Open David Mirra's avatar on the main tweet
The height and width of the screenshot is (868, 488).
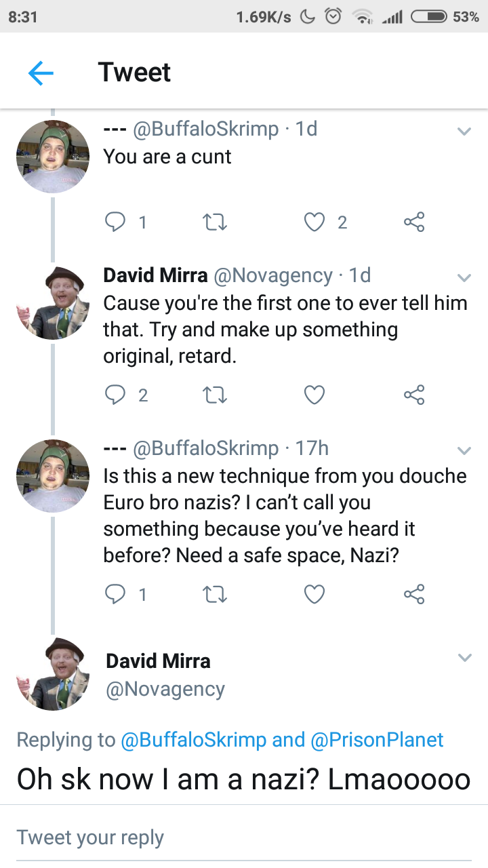tap(53, 673)
